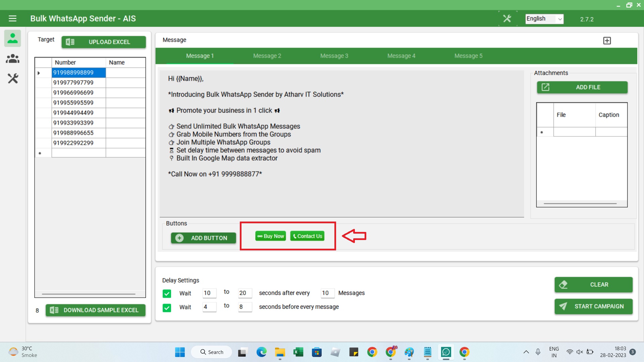The image size is (644, 362).
Task: Click the Caption column header in attachments
Action: tap(611, 115)
